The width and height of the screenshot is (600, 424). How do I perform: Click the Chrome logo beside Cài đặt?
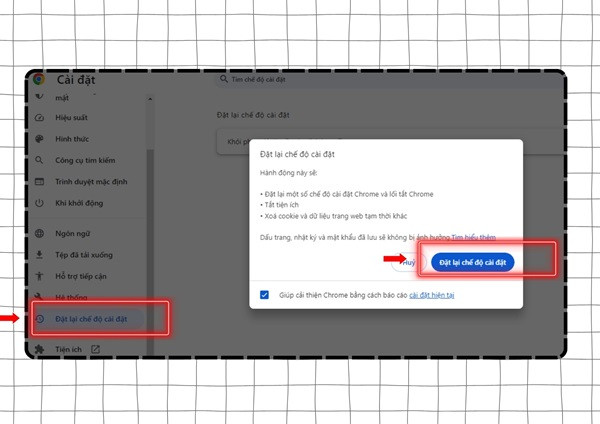click(39, 79)
